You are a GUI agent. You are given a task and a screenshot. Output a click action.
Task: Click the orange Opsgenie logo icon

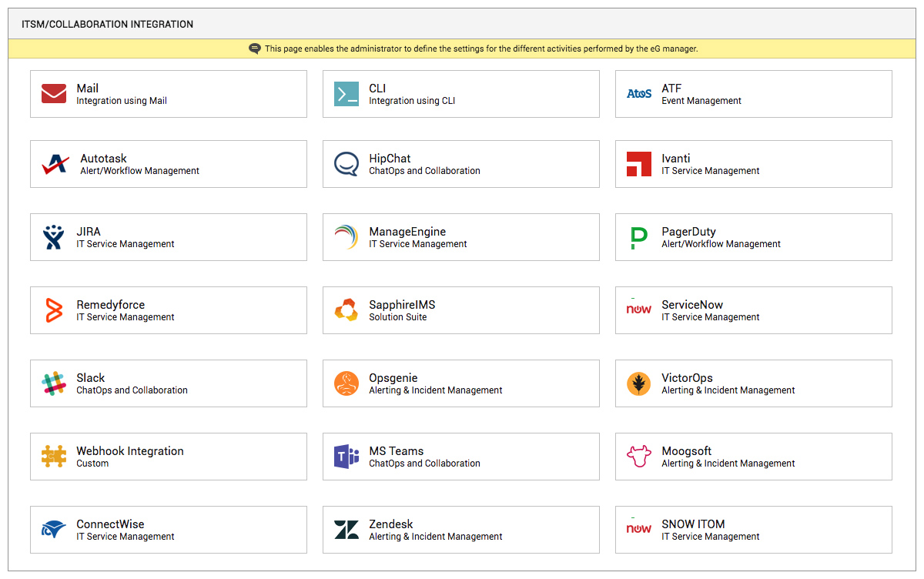click(346, 383)
